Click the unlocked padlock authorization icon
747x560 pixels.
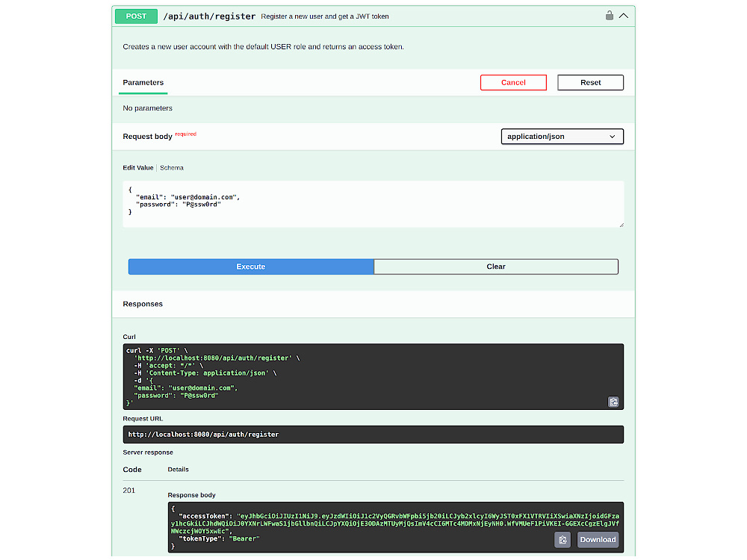coord(610,16)
